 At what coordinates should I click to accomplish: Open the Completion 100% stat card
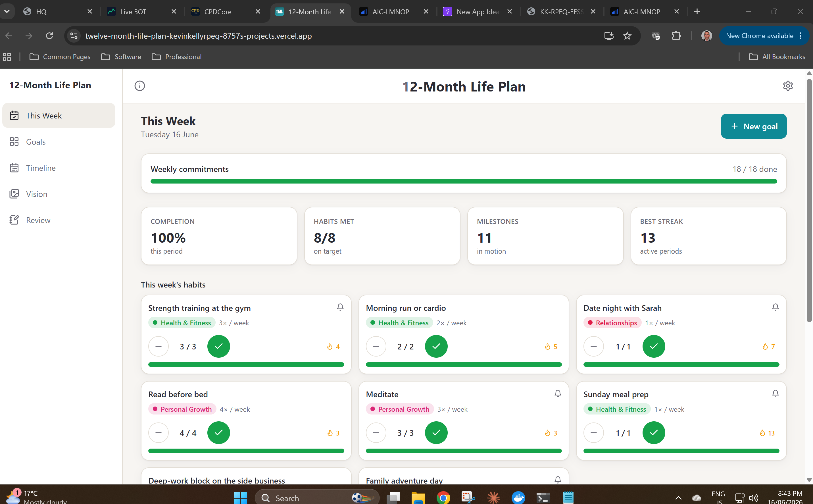point(219,236)
